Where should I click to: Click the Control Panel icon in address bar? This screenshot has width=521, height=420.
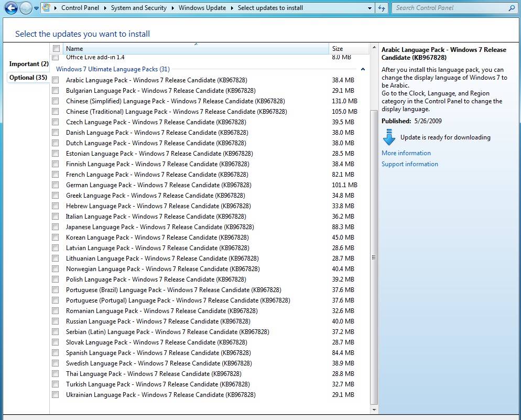[47, 8]
